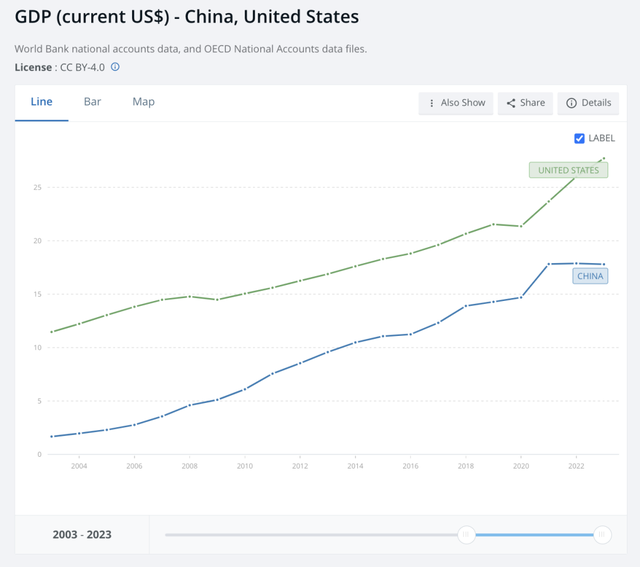Click the 2004 x-axis label

[x=79, y=466]
